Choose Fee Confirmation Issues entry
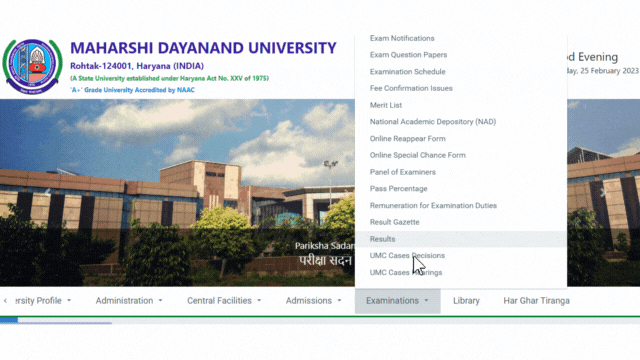640x360 pixels. click(x=411, y=88)
